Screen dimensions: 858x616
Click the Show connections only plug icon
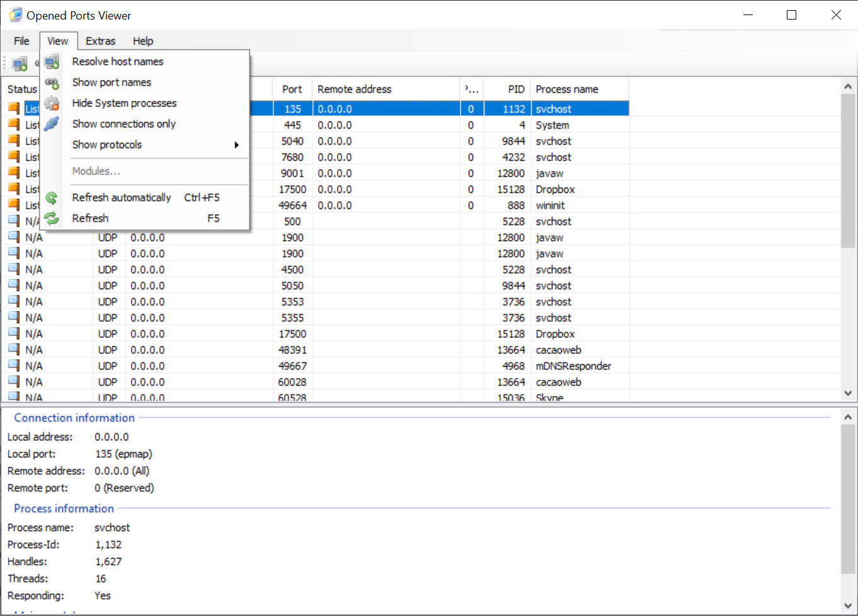tap(52, 124)
